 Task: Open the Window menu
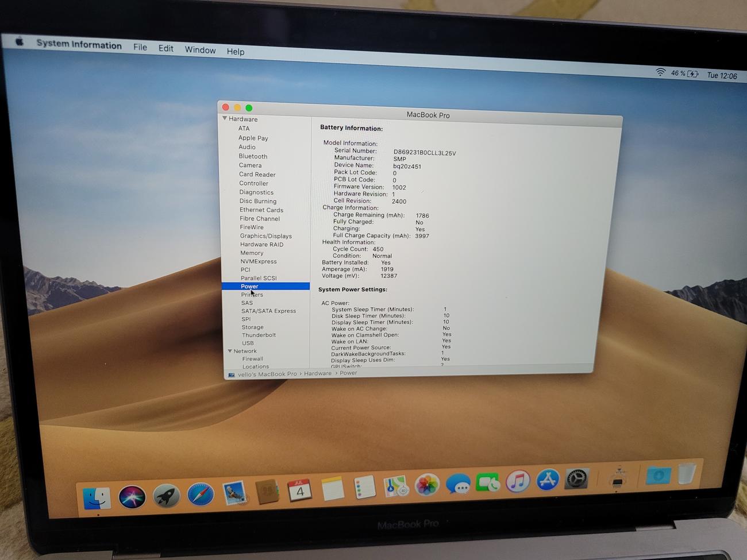tap(200, 50)
